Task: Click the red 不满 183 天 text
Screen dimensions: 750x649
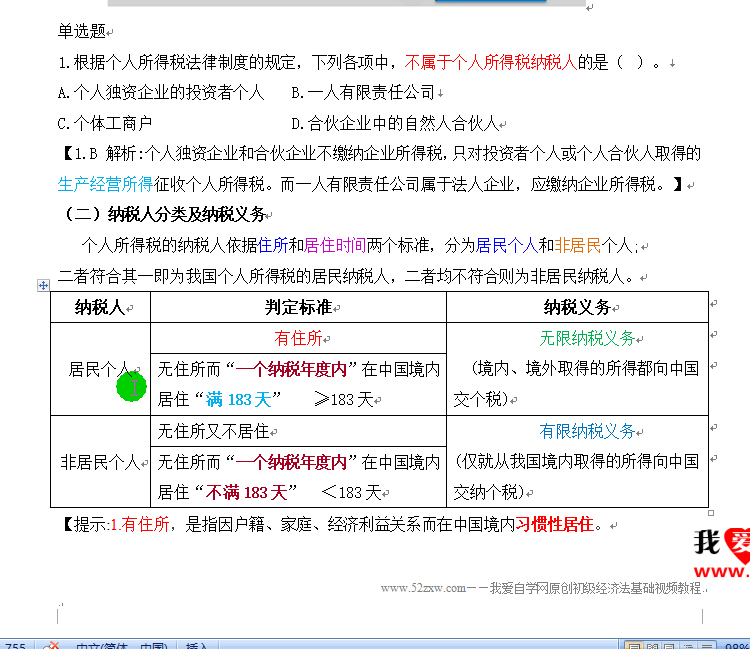Action: coord(246,492)
